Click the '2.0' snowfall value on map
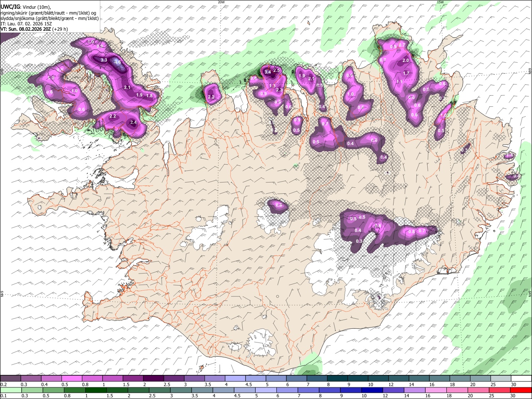 point(406,61)
